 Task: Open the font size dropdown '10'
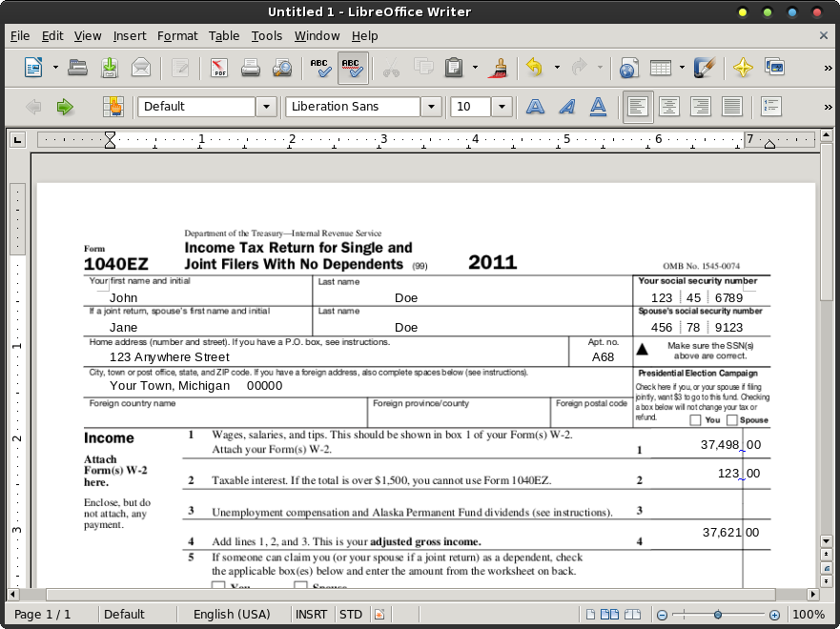coord(502,107)
